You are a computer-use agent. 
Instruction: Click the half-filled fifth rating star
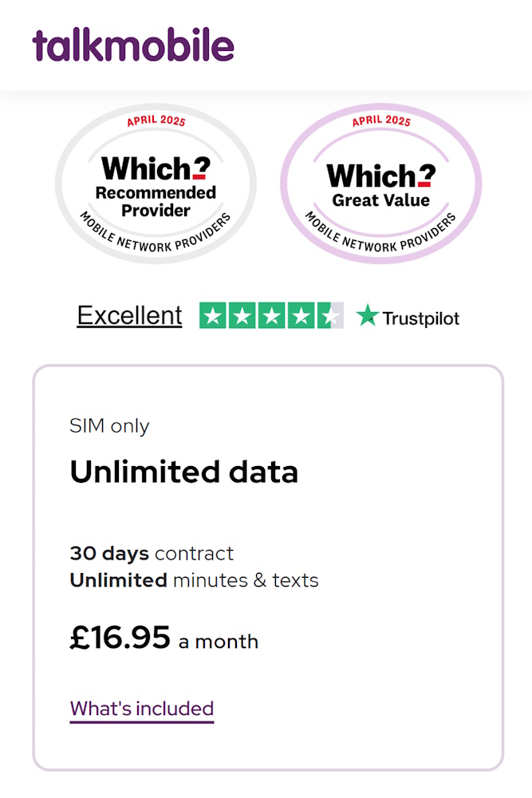tap(330, 316)
